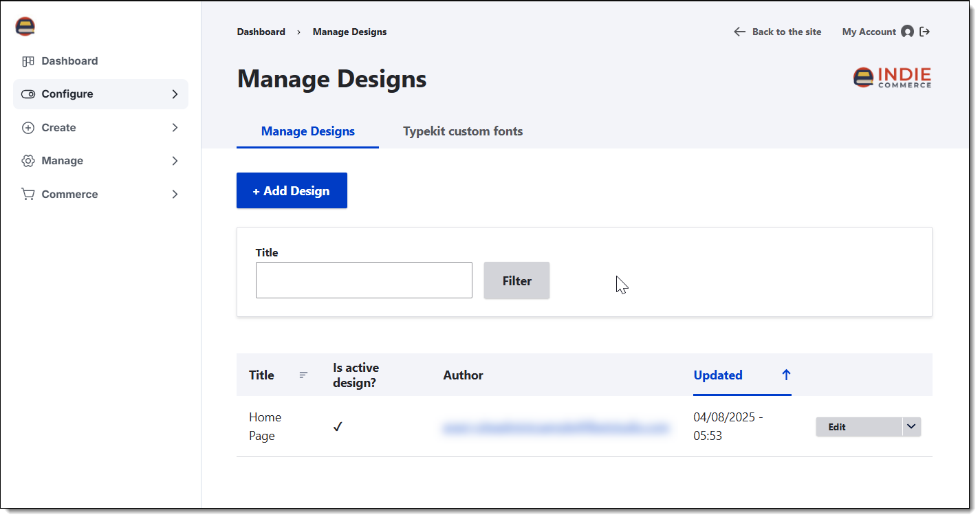
Task: Click the active design checkmark
Action: pyautogui.click(x=338, y=427)
